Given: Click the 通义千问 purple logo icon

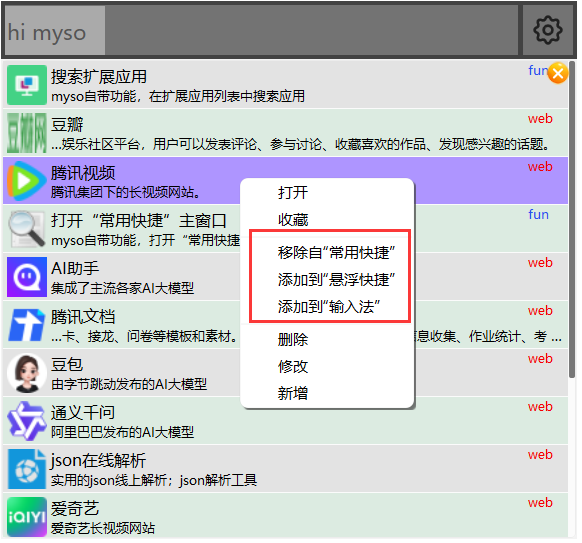Looking at the screenshot, I should [x=27, y=421].
